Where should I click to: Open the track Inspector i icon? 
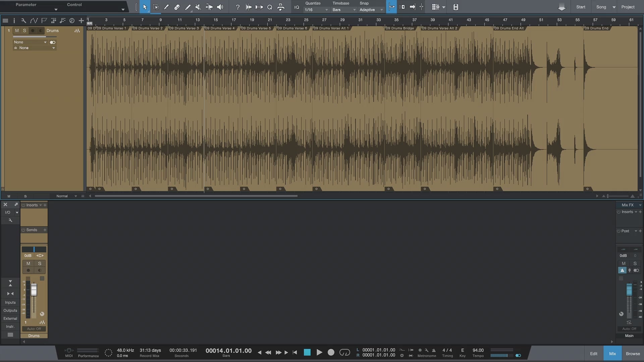click(x=14, y=21)
